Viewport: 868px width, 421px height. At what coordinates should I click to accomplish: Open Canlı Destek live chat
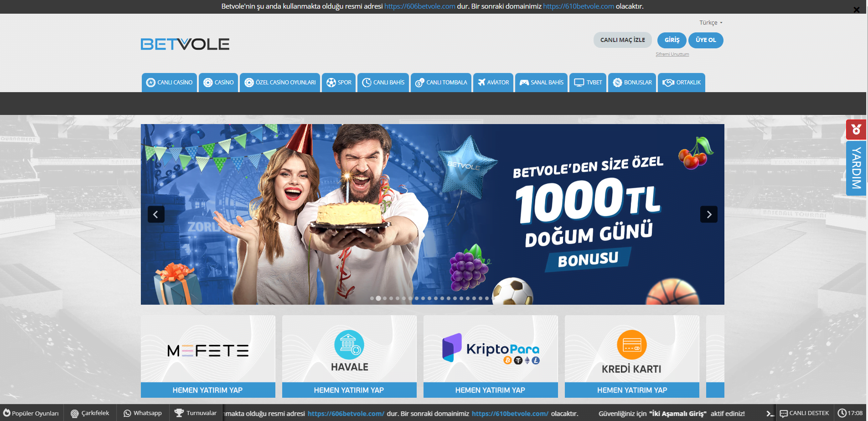coord(804,413)
